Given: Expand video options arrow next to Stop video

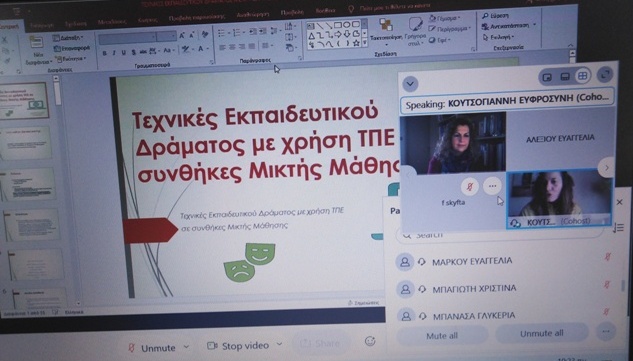Looking at the screenshot, I should (x=279, y=344).
